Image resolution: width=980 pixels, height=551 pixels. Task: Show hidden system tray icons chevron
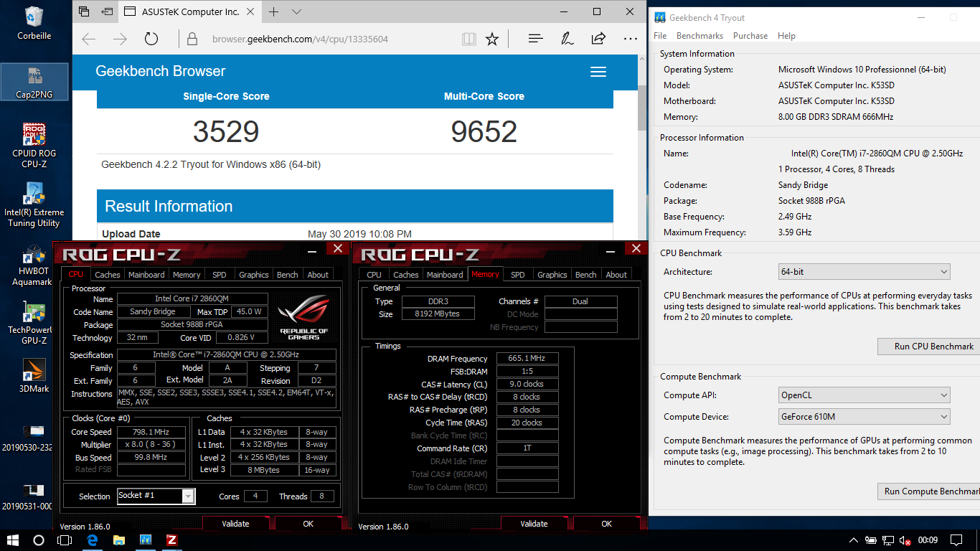853,540
